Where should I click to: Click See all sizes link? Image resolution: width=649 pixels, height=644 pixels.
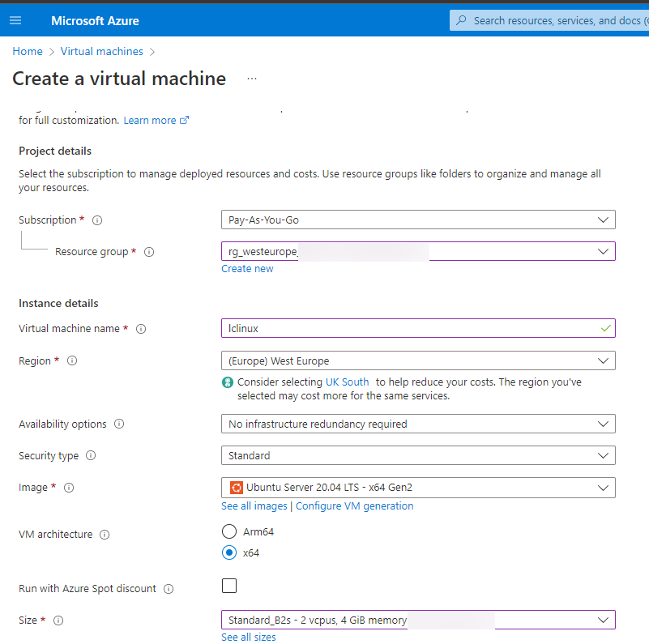click(249, 638)
